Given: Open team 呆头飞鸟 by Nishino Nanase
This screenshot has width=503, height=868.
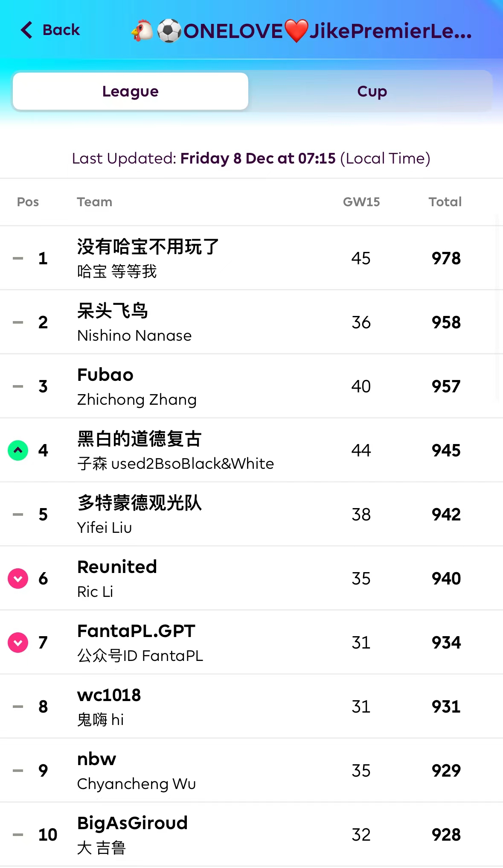Looking at the screenshot, I should [x=113, y=311].
